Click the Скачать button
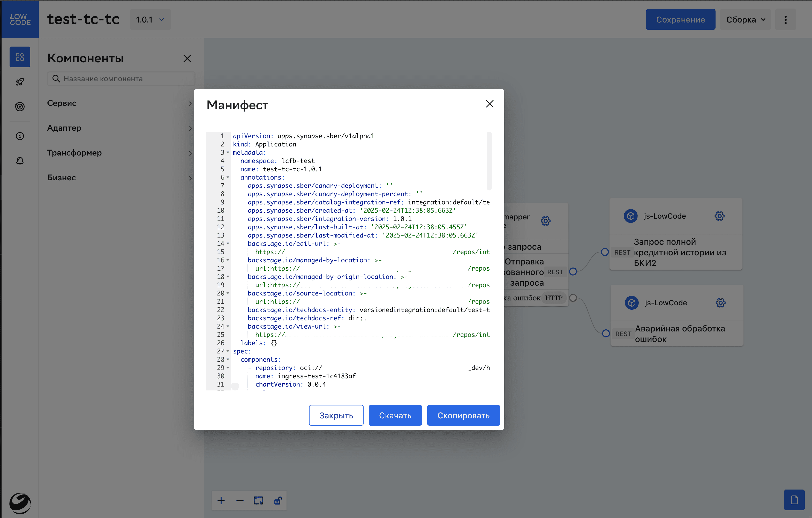The height and width of the screenshot is (518, 812). tap(395, 415)
